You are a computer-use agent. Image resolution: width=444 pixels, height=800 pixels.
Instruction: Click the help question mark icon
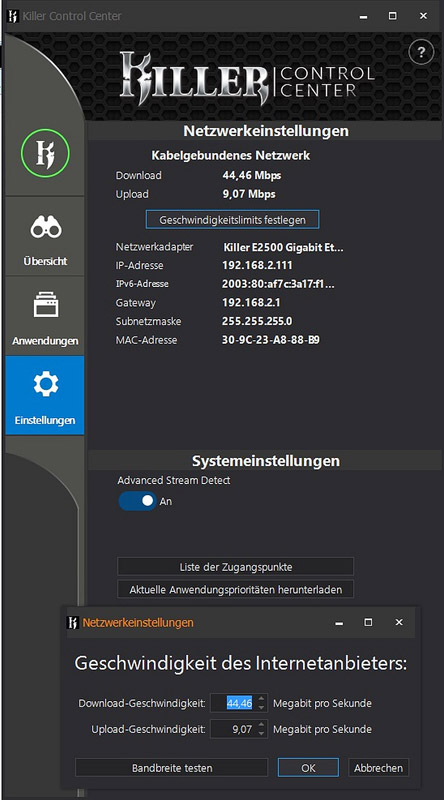click(x=421, y=52)
